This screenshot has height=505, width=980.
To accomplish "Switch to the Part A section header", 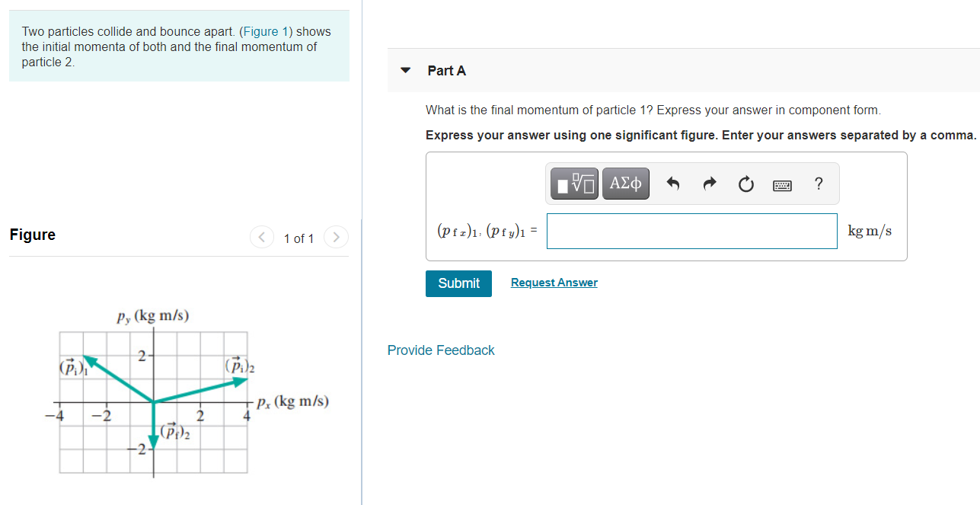I will [447, 70].
